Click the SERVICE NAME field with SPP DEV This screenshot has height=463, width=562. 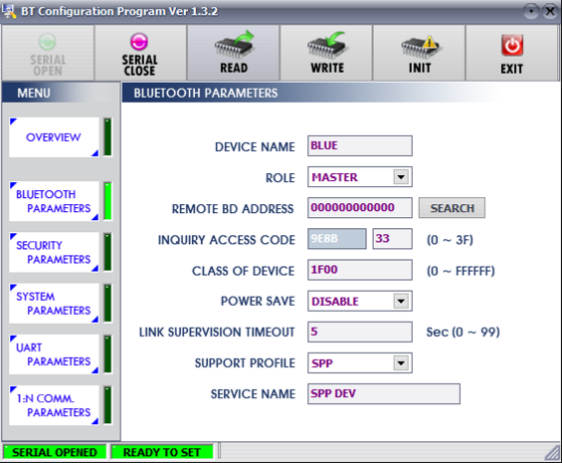384,394
